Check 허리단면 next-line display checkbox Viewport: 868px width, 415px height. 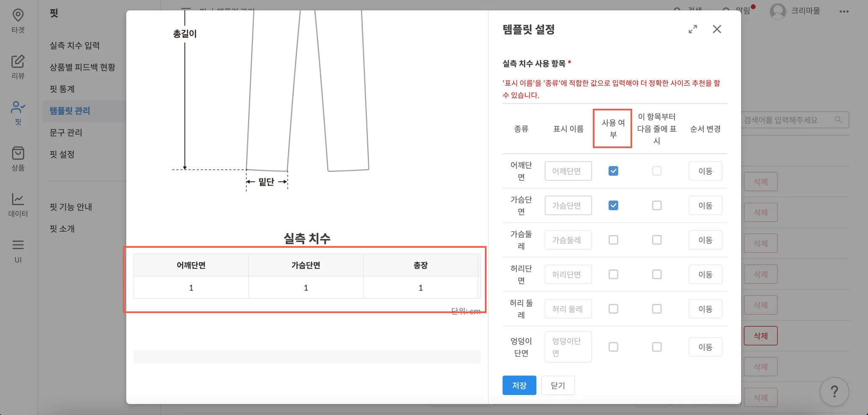coord(657,275)
